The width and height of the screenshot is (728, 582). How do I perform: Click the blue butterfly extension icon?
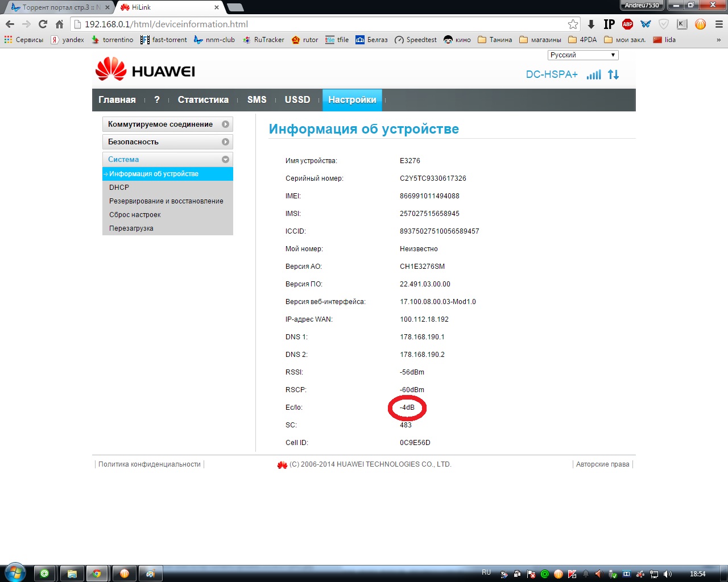coord(646,24)
